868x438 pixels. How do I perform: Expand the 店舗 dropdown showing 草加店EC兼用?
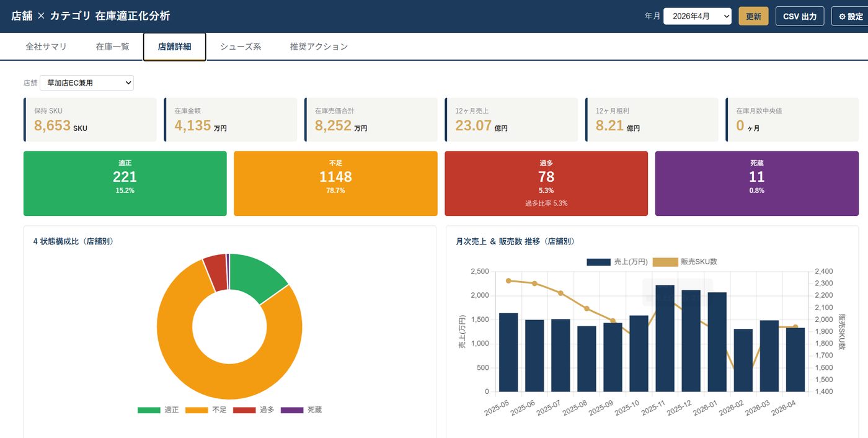[87, 83]
